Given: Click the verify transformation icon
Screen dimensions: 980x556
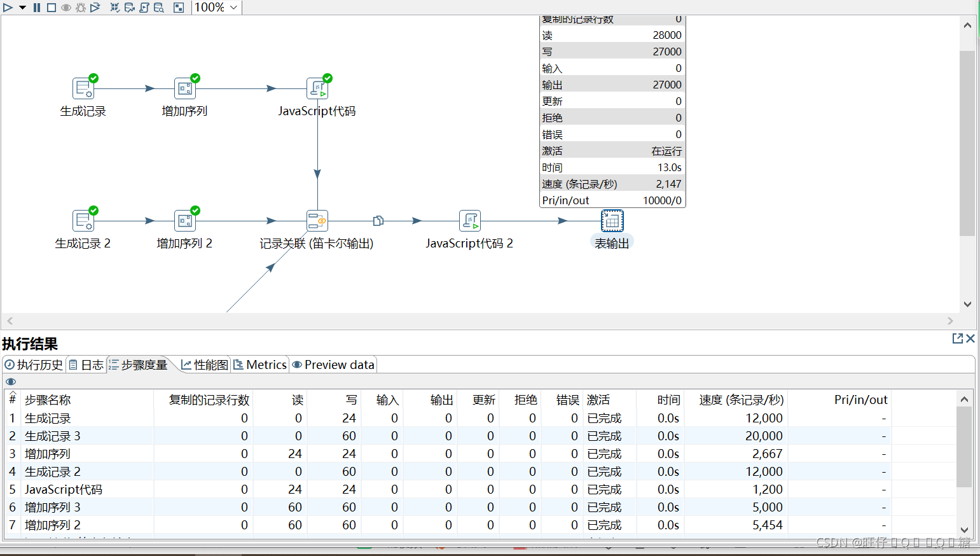Looking at the screenshot, I should pos(115,8).
